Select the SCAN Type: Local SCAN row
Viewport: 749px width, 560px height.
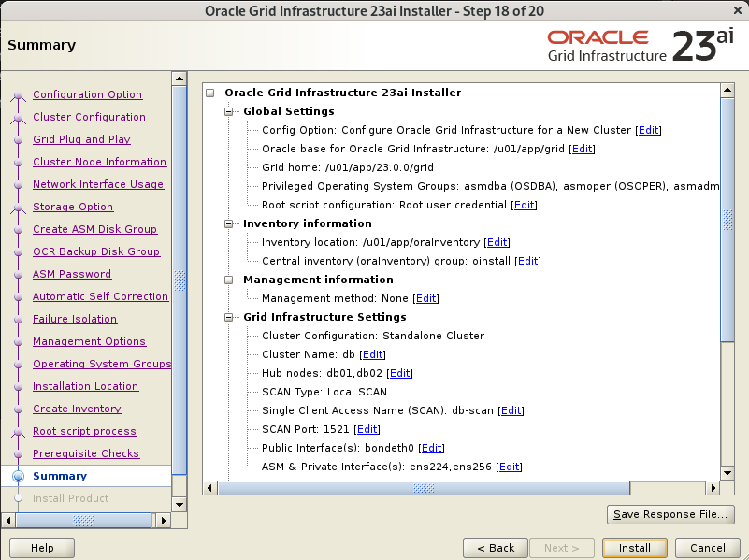(324, 392)
